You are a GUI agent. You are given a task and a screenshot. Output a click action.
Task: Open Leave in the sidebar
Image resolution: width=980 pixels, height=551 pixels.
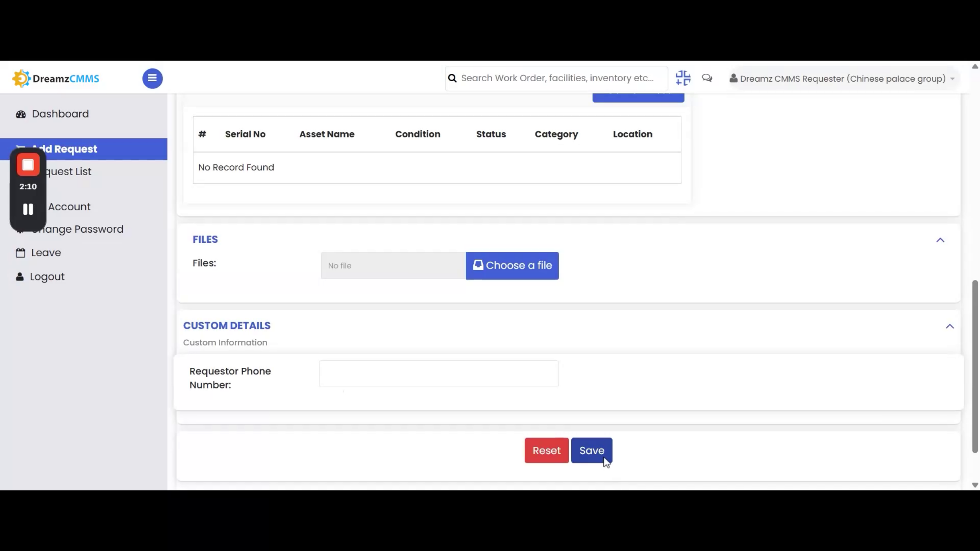46,253
